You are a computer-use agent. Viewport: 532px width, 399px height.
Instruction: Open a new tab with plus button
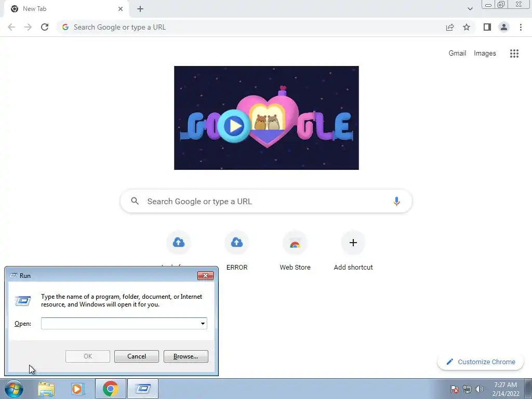[x=140, y=9]
